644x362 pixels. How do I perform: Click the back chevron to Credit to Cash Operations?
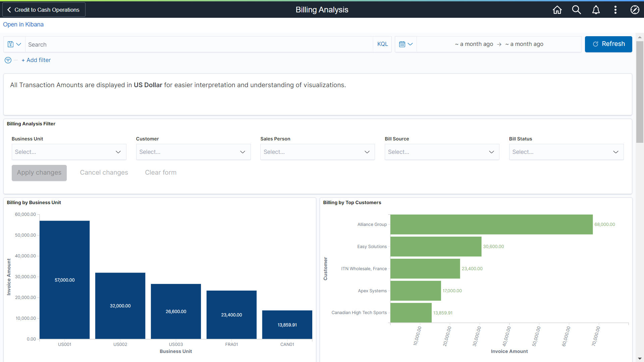pyautogui.click(x=9, y=9)
